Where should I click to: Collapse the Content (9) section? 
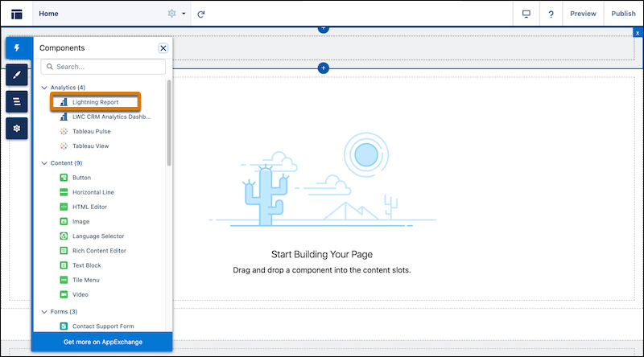44,163
